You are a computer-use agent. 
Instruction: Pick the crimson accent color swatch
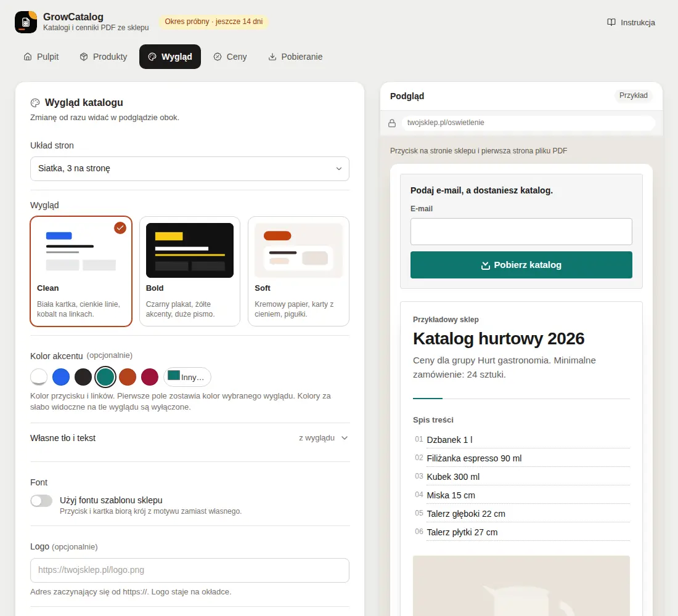pyautogui.click(x=150, y=377)
